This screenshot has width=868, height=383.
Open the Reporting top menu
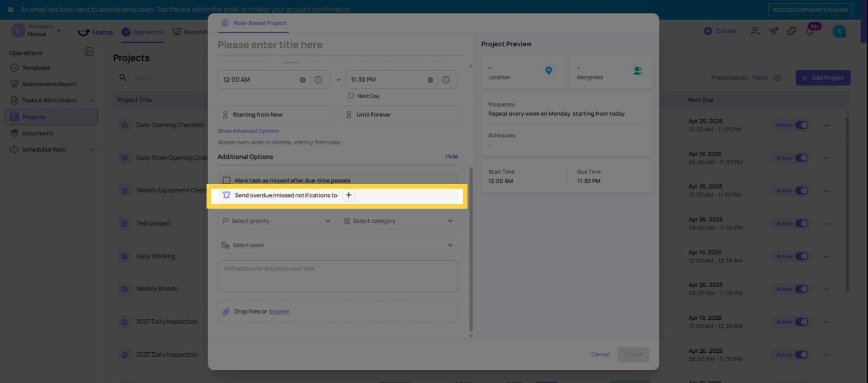(x=190, y=32)
